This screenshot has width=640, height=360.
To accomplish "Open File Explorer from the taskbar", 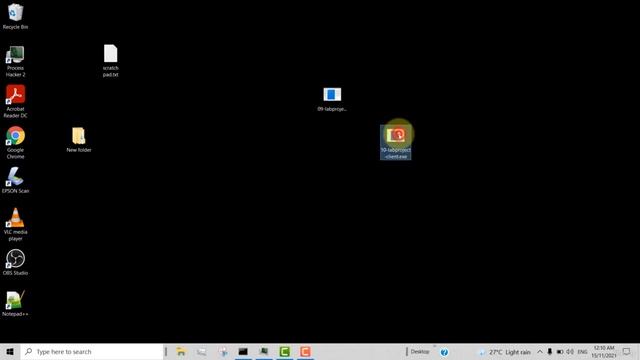I will (181, 351).
